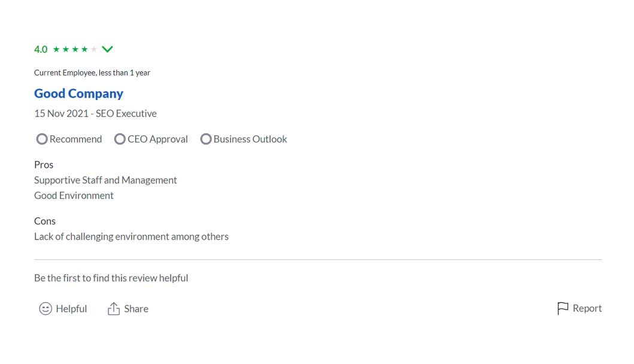
Task: Click the "Helpful" text label
Action: [x=71, y=309]
